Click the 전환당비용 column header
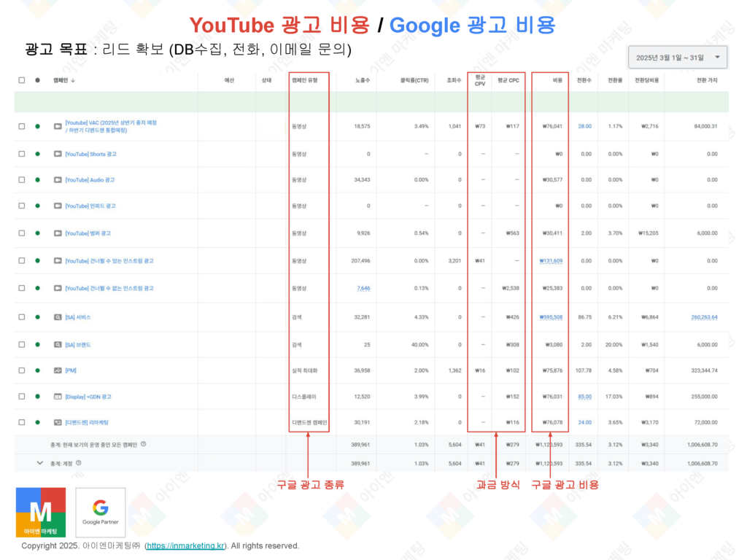Viewport: 747px width, 560px height. coord(646,80)
